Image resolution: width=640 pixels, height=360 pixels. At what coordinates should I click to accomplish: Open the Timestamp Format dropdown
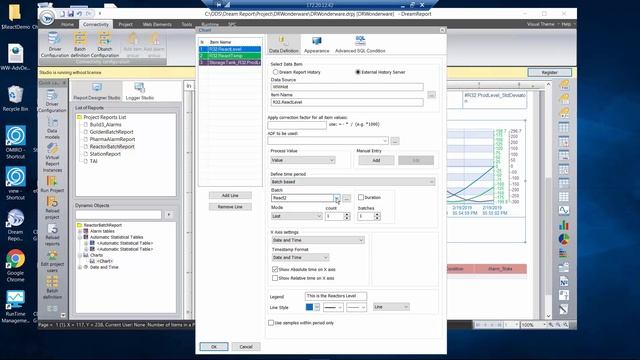(300, 258)
